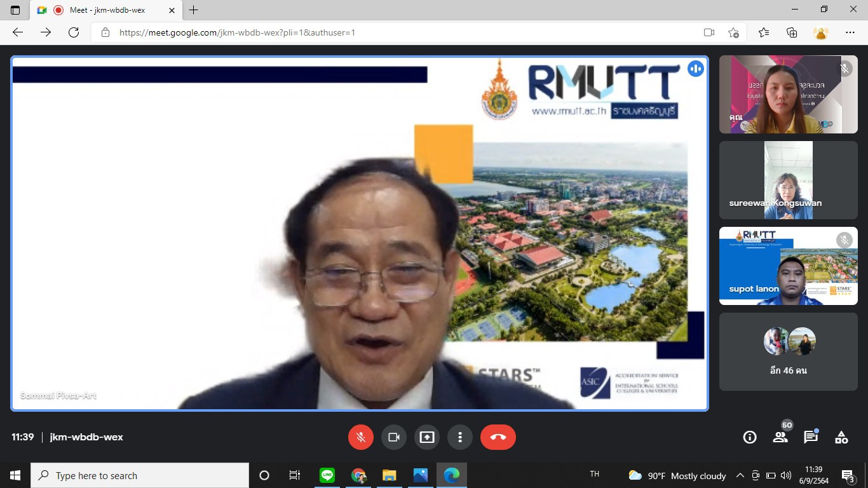Open LINE app from taskbar
Image resolution: width=868 pixels, height=488 pixels.
click(327, 475)
